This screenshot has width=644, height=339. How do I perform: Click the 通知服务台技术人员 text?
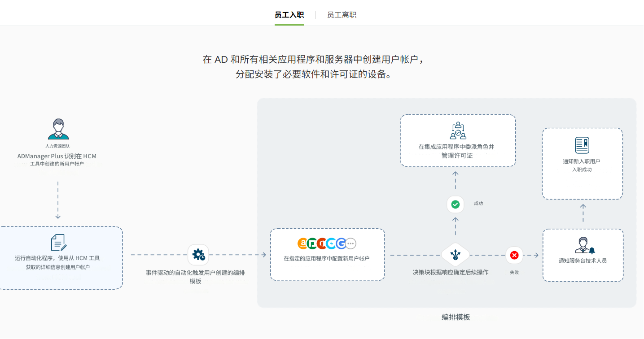click(583, 261)
